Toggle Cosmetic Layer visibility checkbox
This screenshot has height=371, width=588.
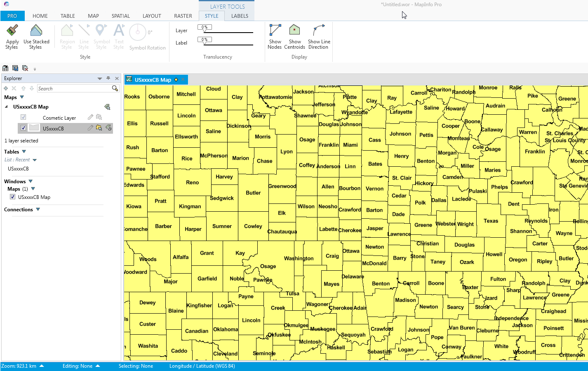pyautogui.click(x=24, y=117)
